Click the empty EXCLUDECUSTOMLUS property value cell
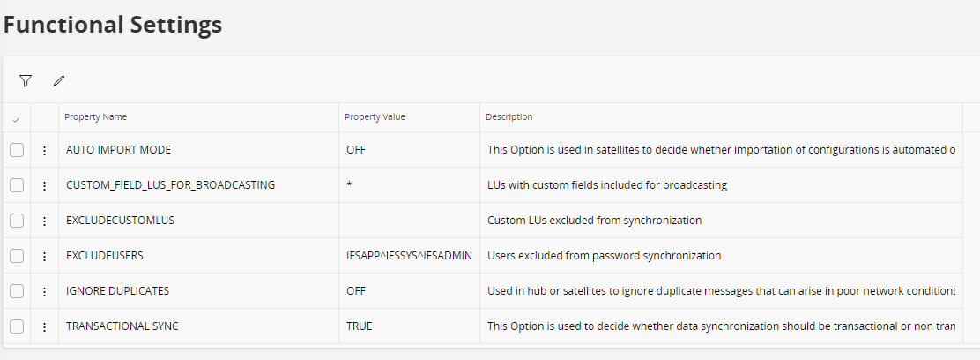 410,221
